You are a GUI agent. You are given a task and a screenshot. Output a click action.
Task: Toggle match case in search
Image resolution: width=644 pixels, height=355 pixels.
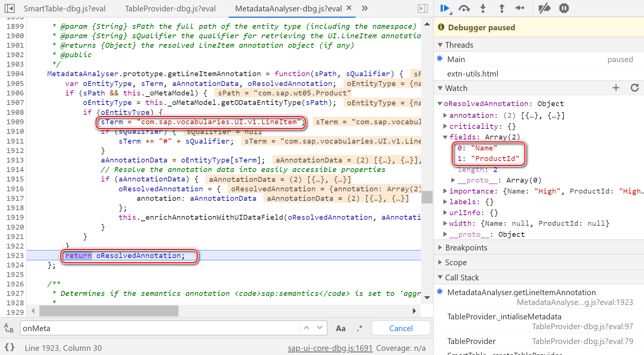(x=341, y=328)
